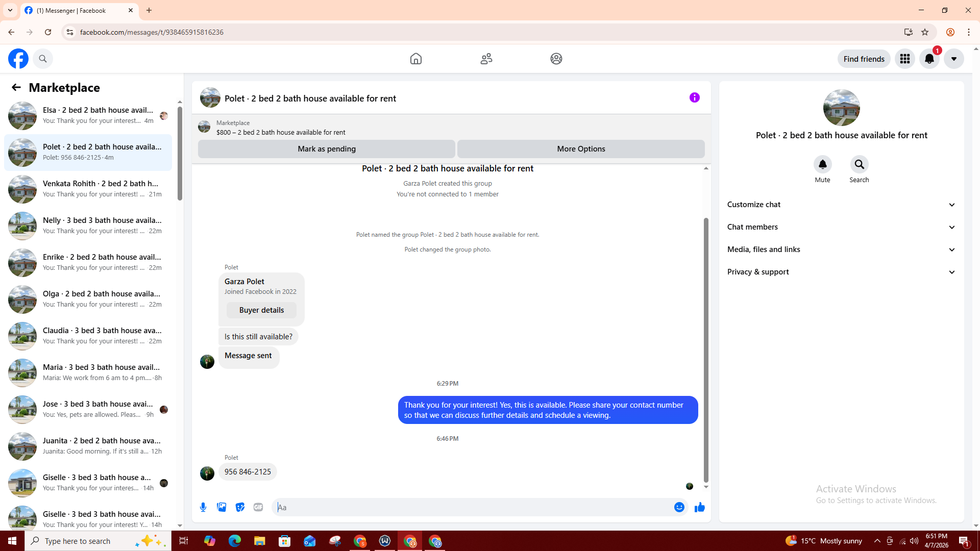Open the attach photo icon
The width and height of the screenshot is (980, 551).
click(x=222, y=507)
